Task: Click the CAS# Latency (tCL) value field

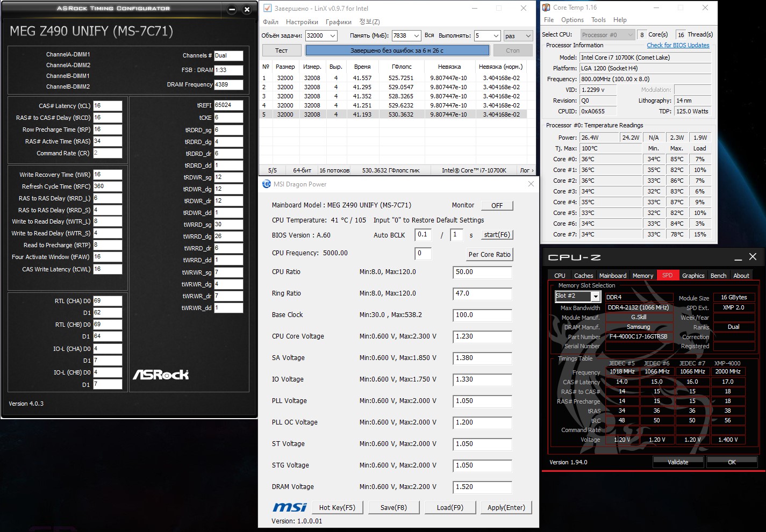Action: tap(108, 106)
